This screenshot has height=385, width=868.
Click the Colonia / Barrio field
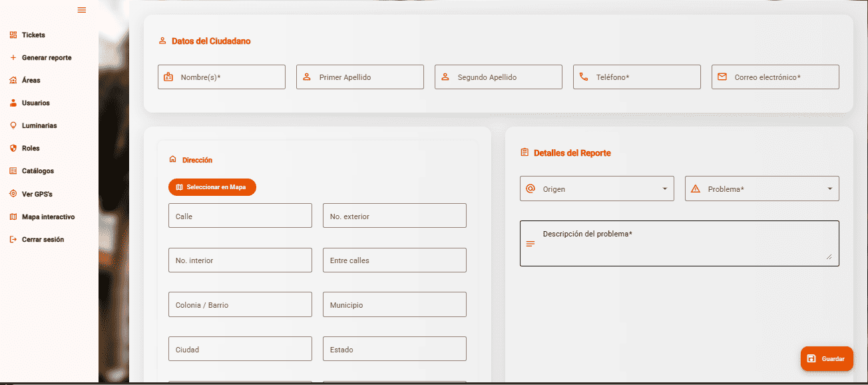[240, 304]
